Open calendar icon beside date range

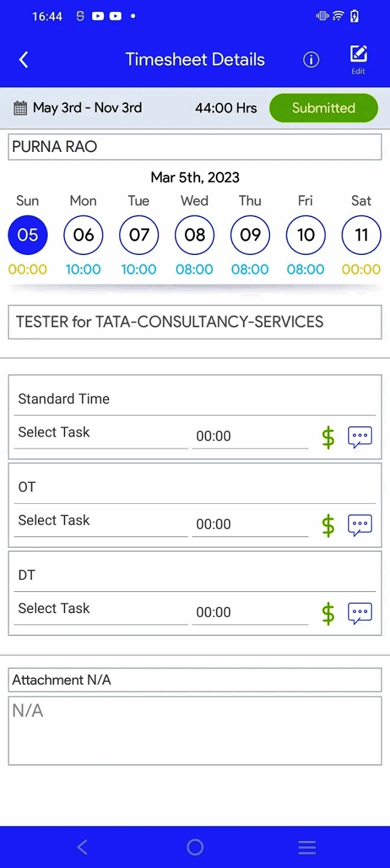coord(20,108)
